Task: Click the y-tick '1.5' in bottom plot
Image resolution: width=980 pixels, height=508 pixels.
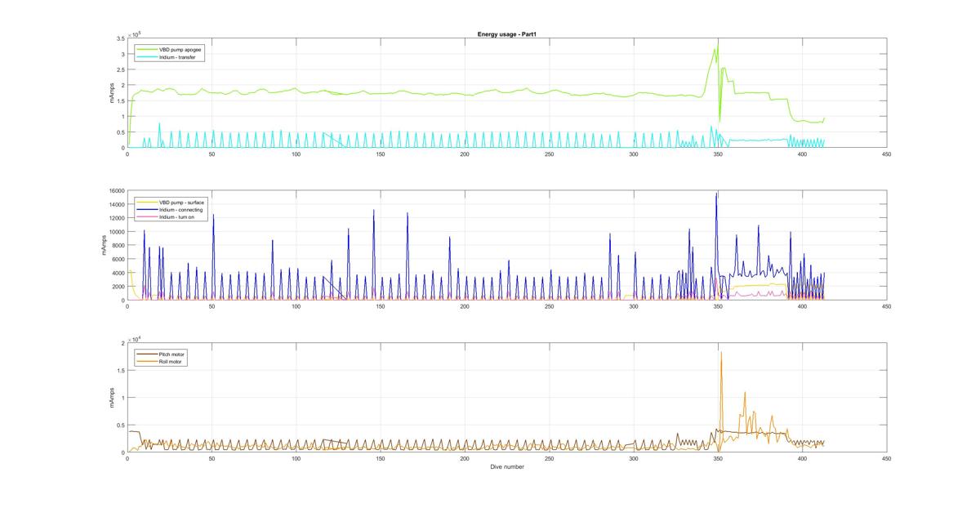Action: point(121,370)
